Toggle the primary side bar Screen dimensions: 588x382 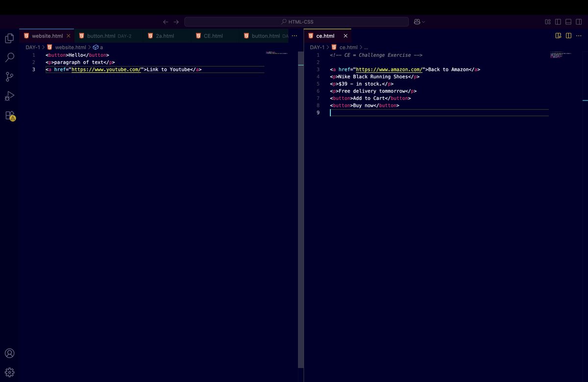coord(558,22)
